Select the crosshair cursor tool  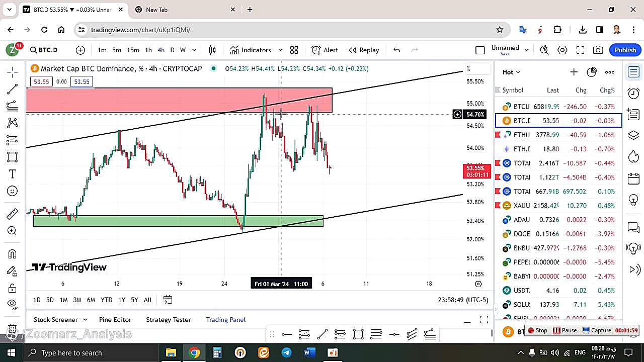[x=13, y=72]
